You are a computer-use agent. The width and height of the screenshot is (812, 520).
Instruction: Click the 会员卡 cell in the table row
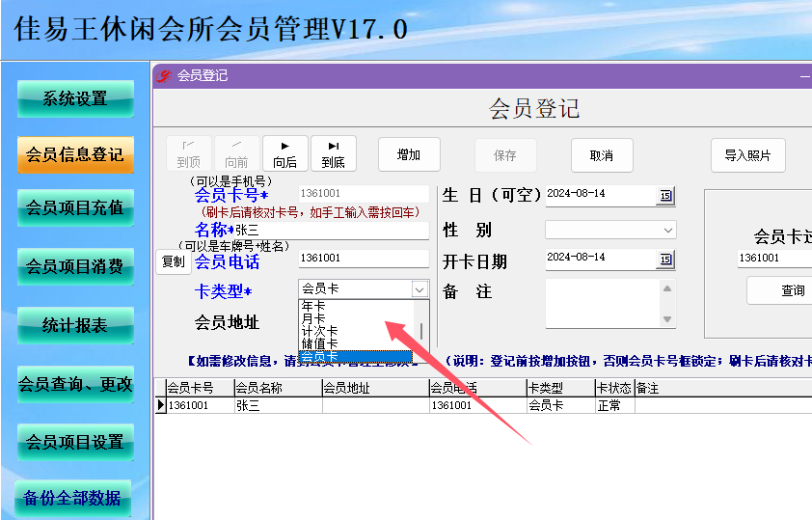(x=561, y=405)
